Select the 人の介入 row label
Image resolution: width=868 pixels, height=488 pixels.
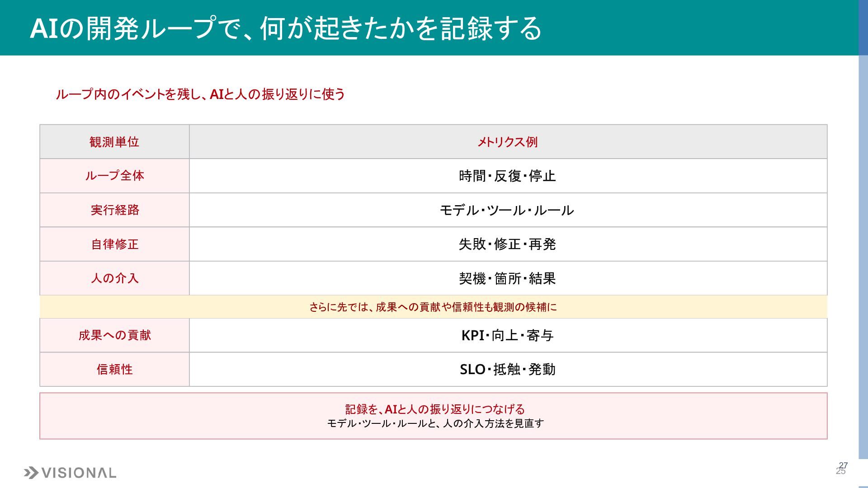pos(114,278)
